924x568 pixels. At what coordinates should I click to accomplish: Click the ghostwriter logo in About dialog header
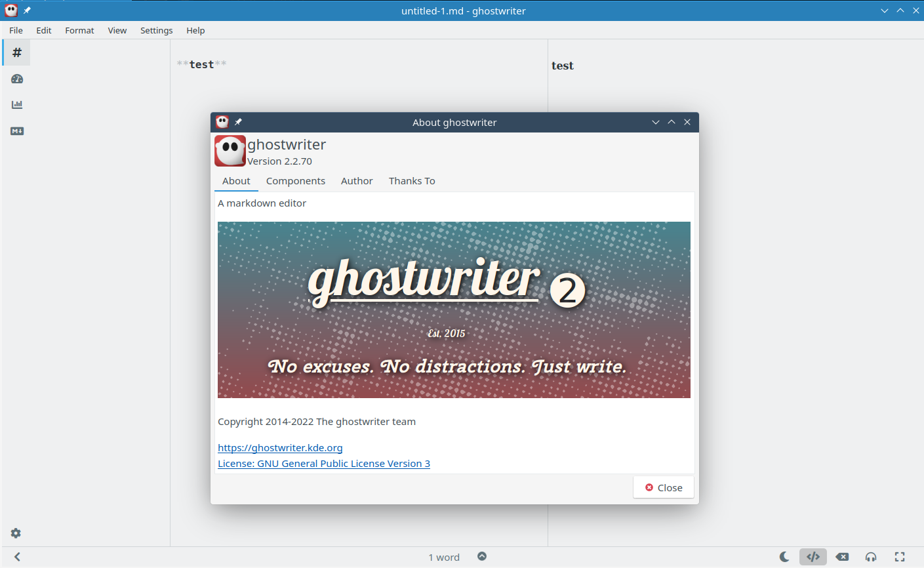pyautogui.click(x=230, y=151)
